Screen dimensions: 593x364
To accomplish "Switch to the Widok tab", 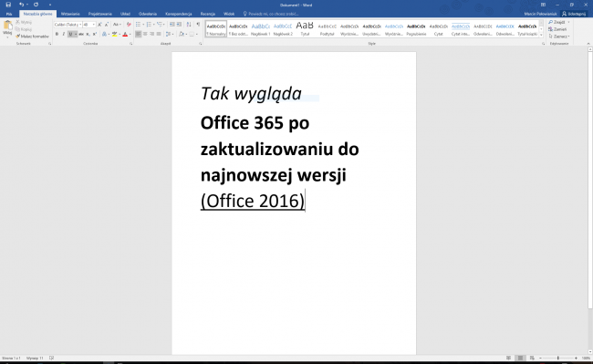I will [x=229, y=14].
